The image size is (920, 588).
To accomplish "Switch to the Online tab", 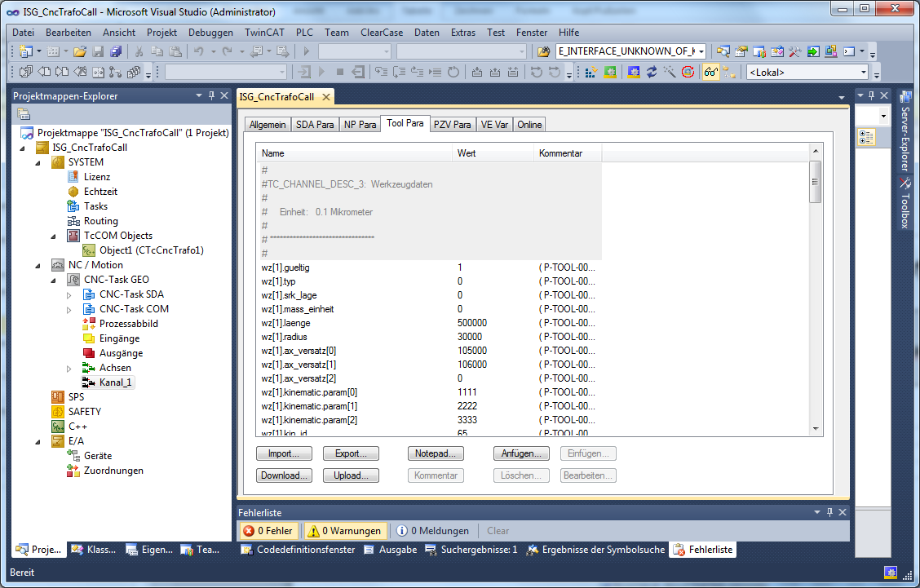I will (529, 125).
